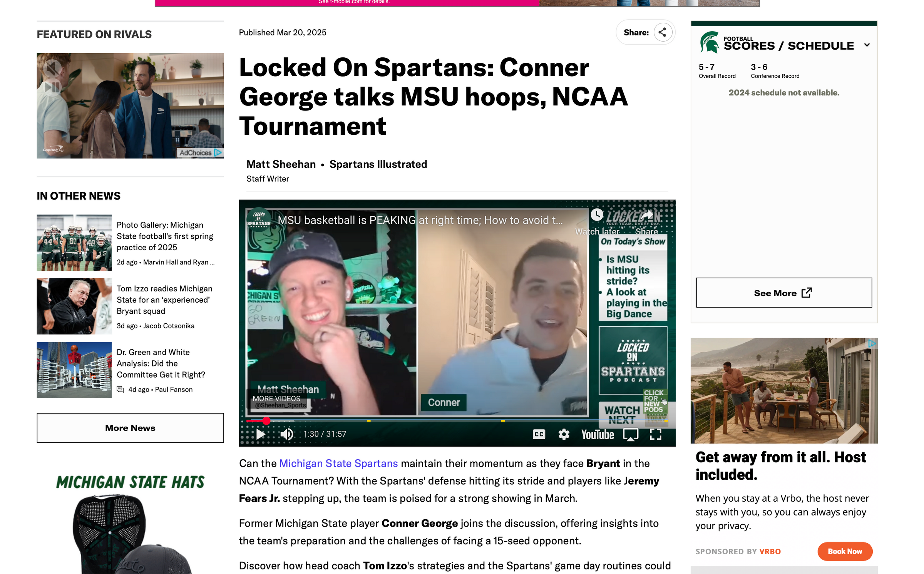Click author name Matt Sheehan
Image resolution: width=924 pixels, height=574 pixels.
(281, 164)
